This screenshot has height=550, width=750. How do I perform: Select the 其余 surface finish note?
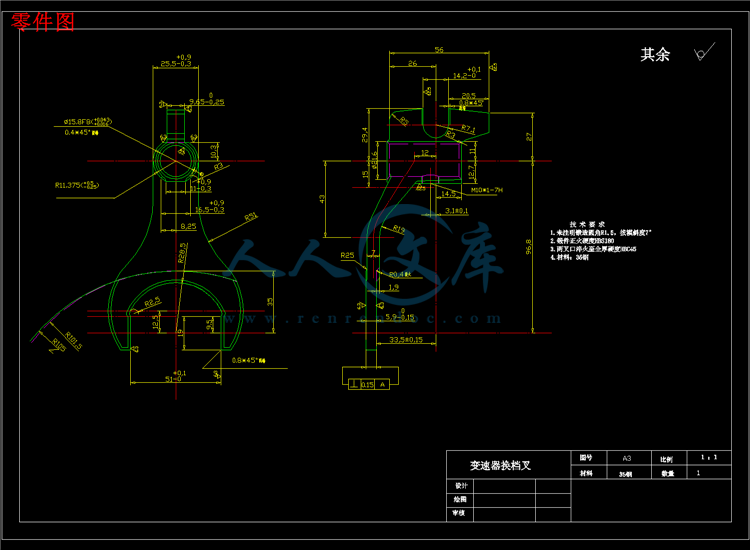click(x=655, y=54)
